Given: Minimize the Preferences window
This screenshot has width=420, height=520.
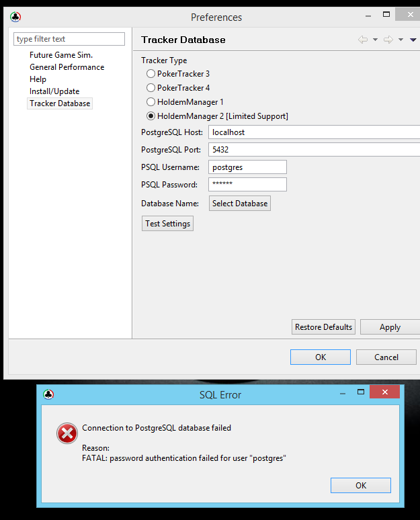Looking at the screenshot, I should click(x=368, y=16).
